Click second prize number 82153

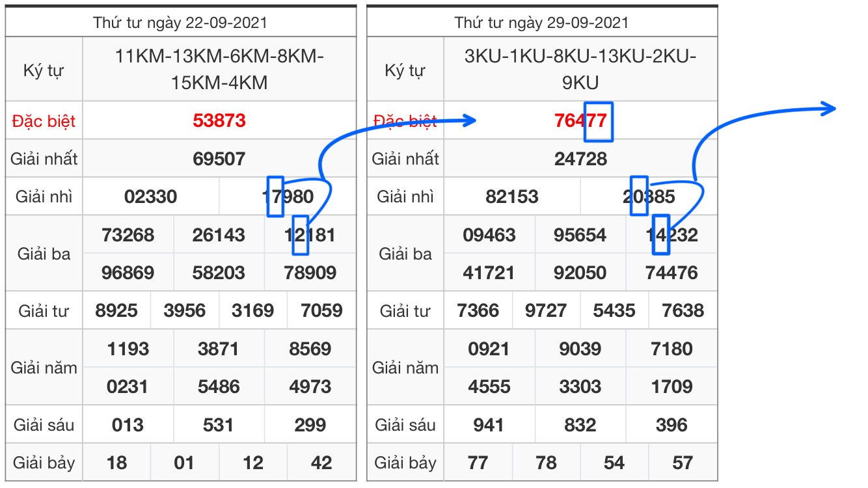[x=512, y=197]
